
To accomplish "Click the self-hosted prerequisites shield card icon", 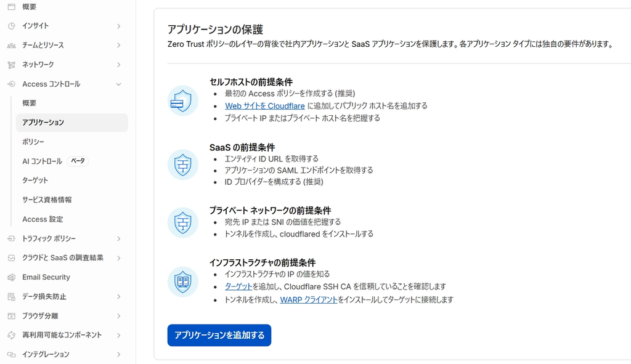I will pyautogui.click(x=182, y=100).
